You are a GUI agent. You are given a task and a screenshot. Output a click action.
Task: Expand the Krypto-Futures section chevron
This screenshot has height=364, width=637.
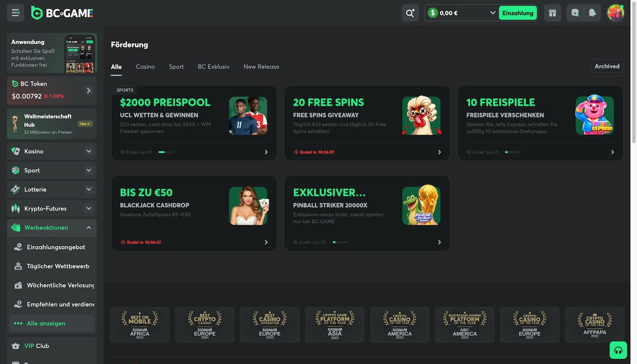tap(89, 208)
